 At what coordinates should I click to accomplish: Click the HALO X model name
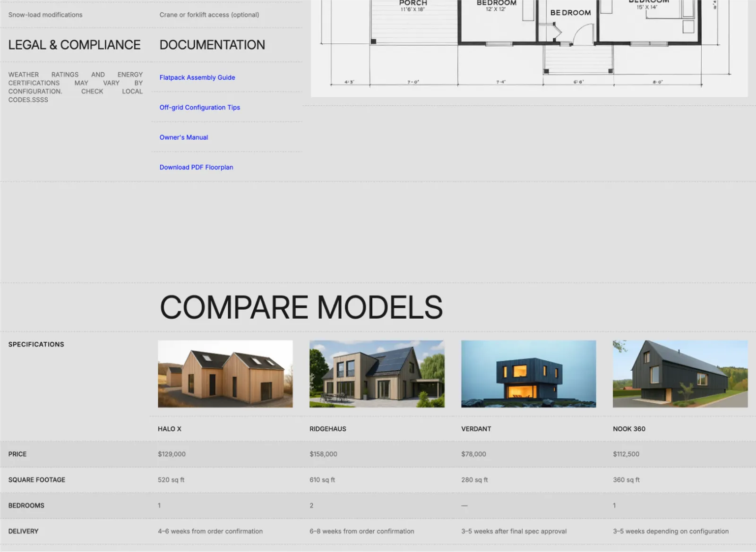(x=169, y=429)
